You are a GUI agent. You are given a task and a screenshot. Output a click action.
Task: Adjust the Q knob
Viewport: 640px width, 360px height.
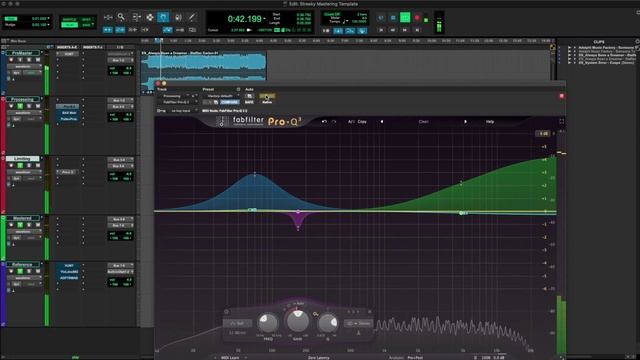328,323
